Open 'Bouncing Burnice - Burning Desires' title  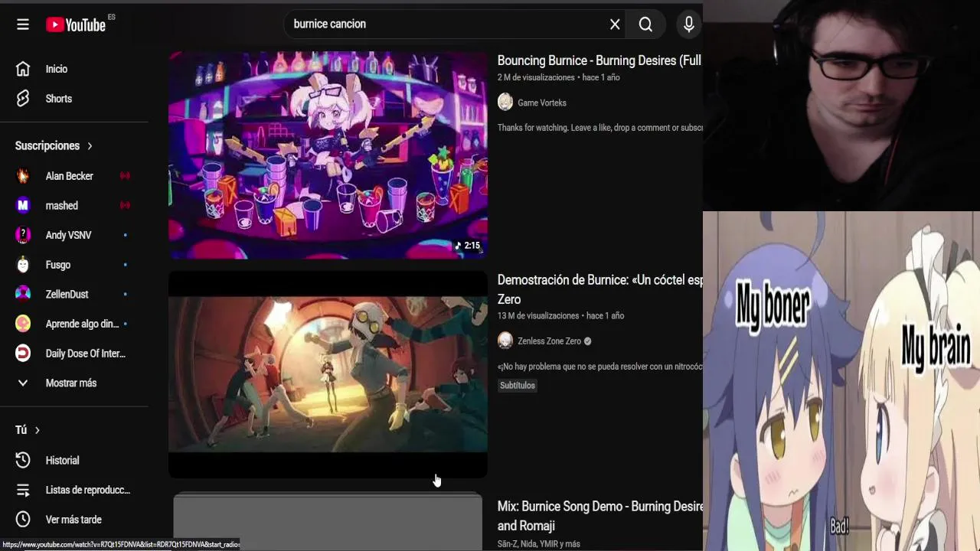point(599,60)
